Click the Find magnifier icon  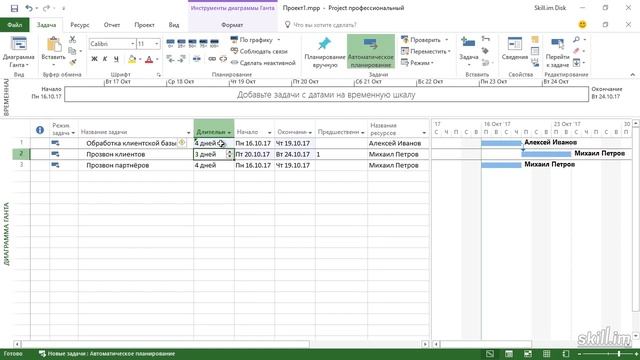pyautogui.click(x=576, y=40)
